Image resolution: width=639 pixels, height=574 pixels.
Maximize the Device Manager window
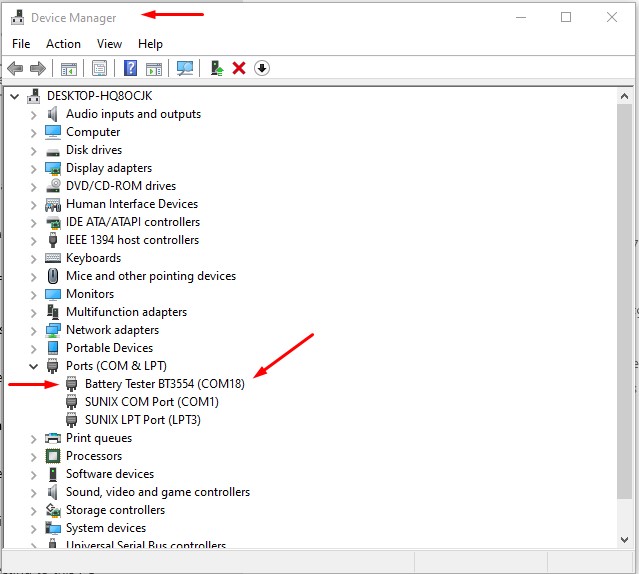coord(566,17)
